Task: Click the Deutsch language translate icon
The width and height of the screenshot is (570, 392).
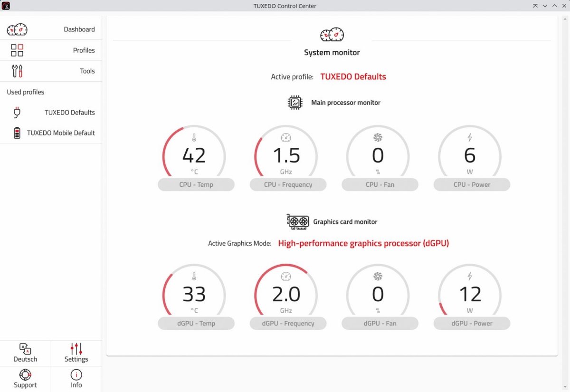Action: (x=25, y=349)
